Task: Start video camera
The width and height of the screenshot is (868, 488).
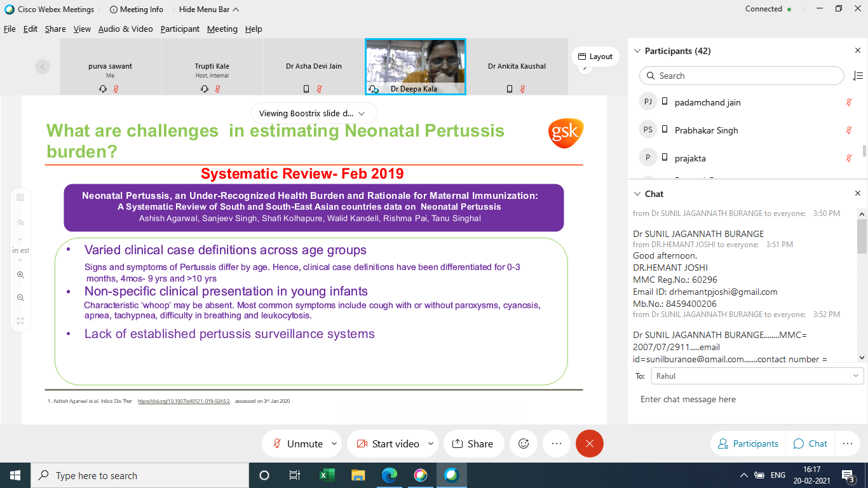Action: coord(388,444)
